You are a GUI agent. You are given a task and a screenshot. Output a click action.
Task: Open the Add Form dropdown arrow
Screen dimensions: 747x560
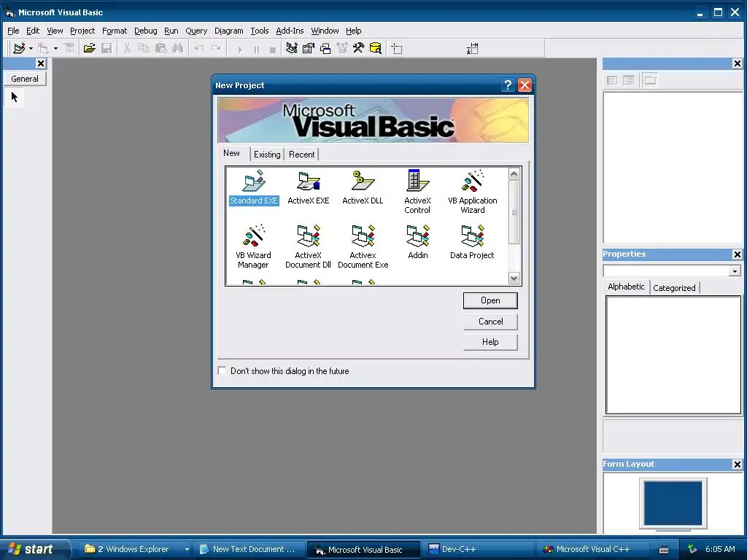point(55,49)
